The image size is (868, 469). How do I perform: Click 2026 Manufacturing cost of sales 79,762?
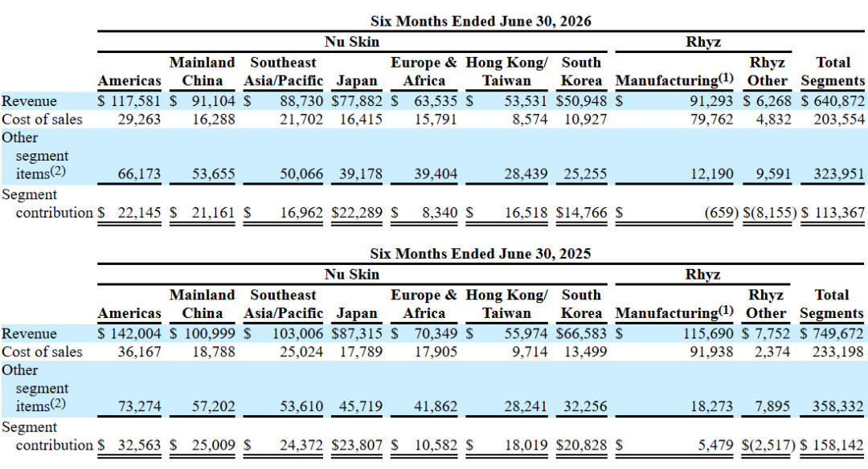click(x=711, y=120)
